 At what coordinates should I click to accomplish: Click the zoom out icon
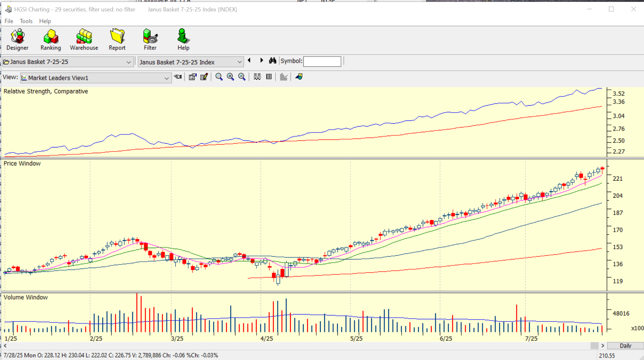tap(242, 77)
